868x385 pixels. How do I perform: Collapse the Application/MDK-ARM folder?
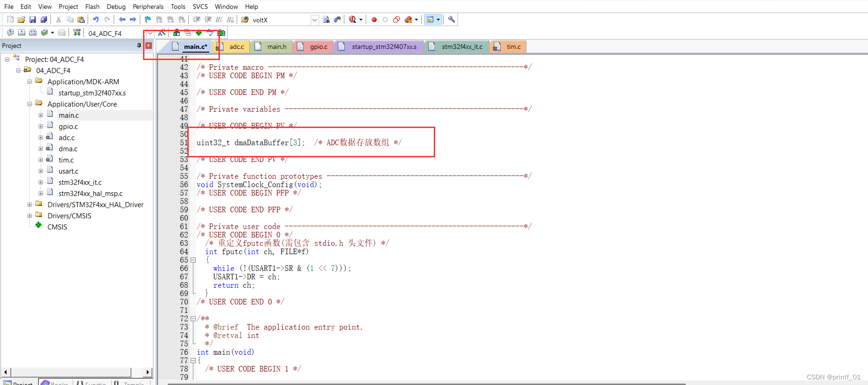point(29,81)
